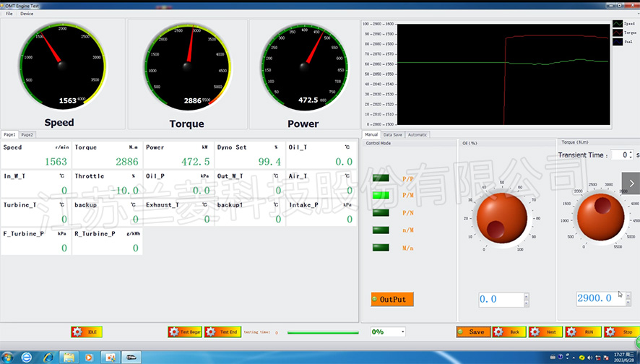
Task: Switch to the Page2 tab
Action: tap(27, 134)
